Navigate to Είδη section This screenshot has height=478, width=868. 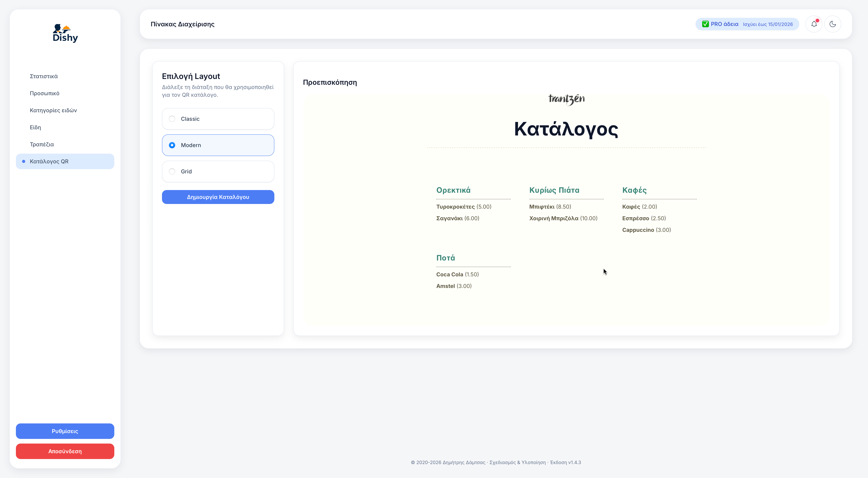[35, 127]
